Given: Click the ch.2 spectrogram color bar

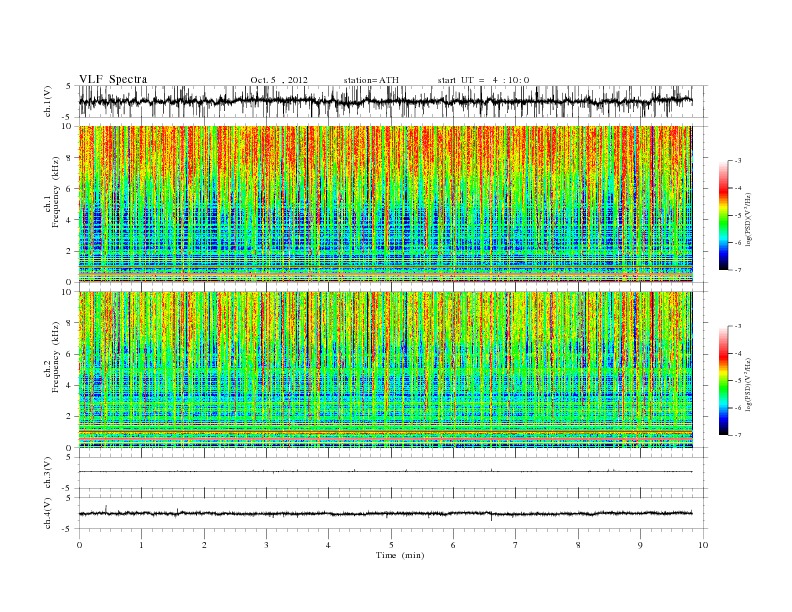Looking at the screenshot, I should pos(724,381).
